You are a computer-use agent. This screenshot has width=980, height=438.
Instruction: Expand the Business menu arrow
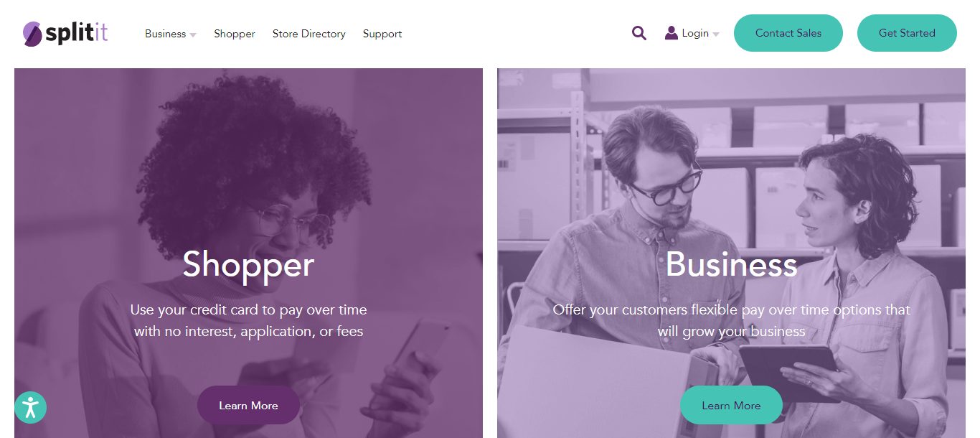[x=193, y=34]
